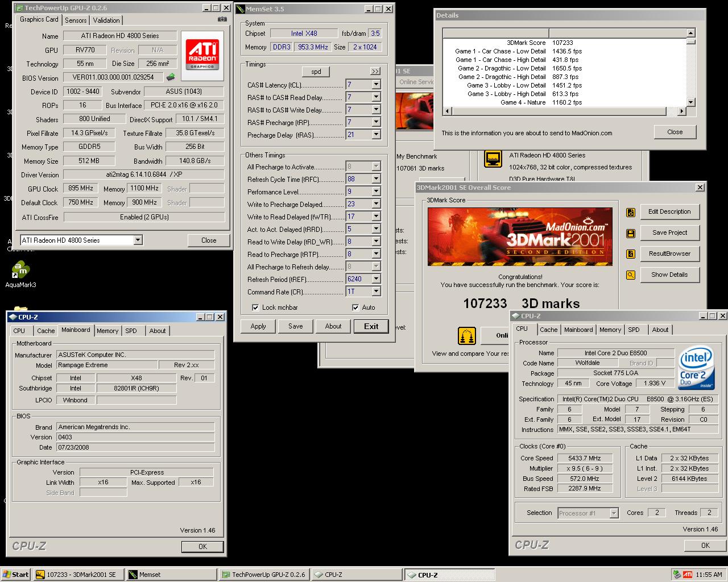Click the ATI tray icon in system tray

point(688,574)
